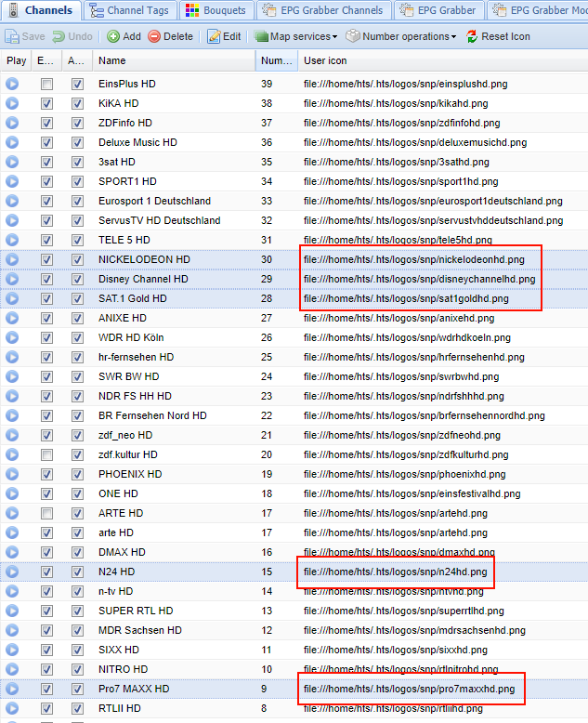Play the N24 HD channel
Viewport: 588px width, 723px height.
pos(12,572)
